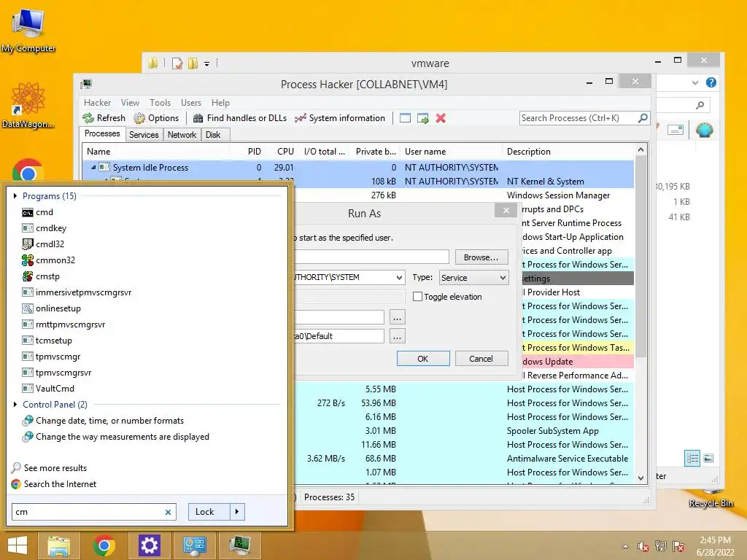The image size is (747, 560).
Task: Click Process Hacker icon on the taskbar
Action: tap(239, 545)
